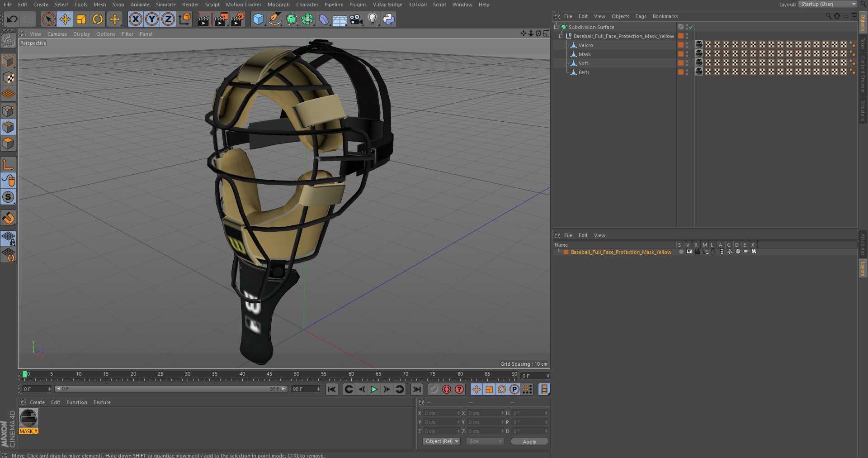
Task: Click Velcro layer color swatch
Action: [x=680, y=45]
